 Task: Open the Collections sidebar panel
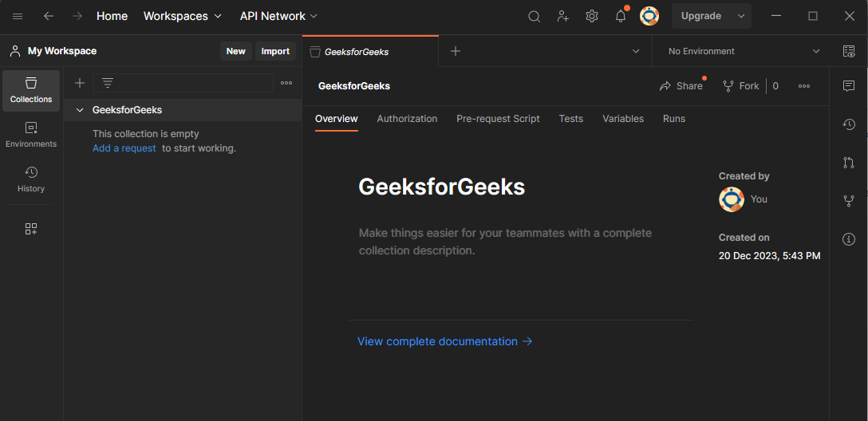[31, 90]
